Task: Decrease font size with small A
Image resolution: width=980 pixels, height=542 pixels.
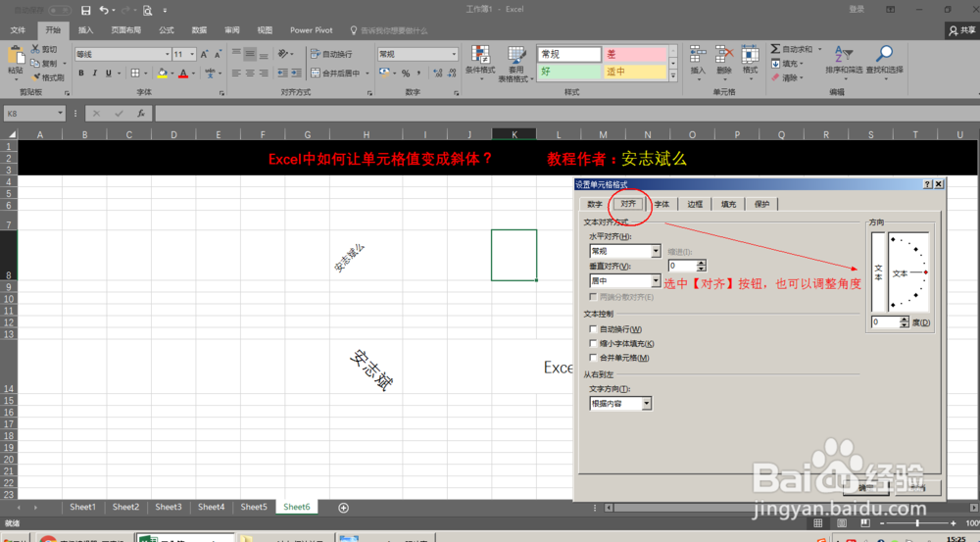Action: [219, 54]
